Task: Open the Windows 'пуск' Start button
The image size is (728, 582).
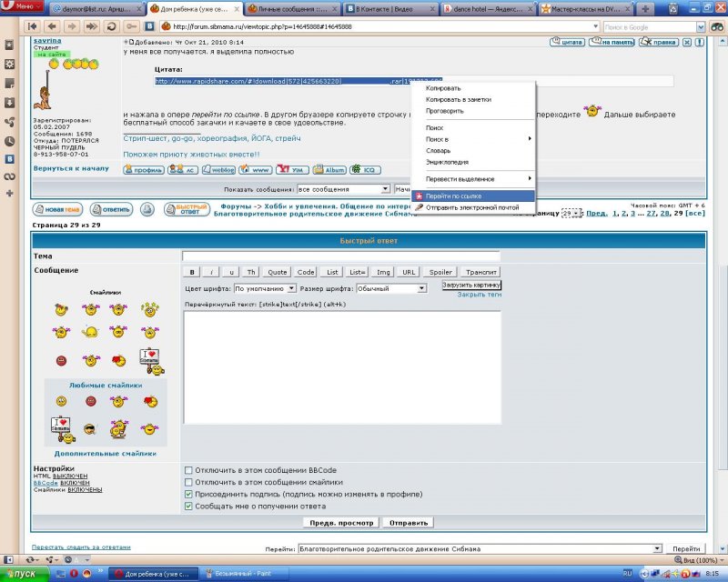Action: [x=25, y=574]
